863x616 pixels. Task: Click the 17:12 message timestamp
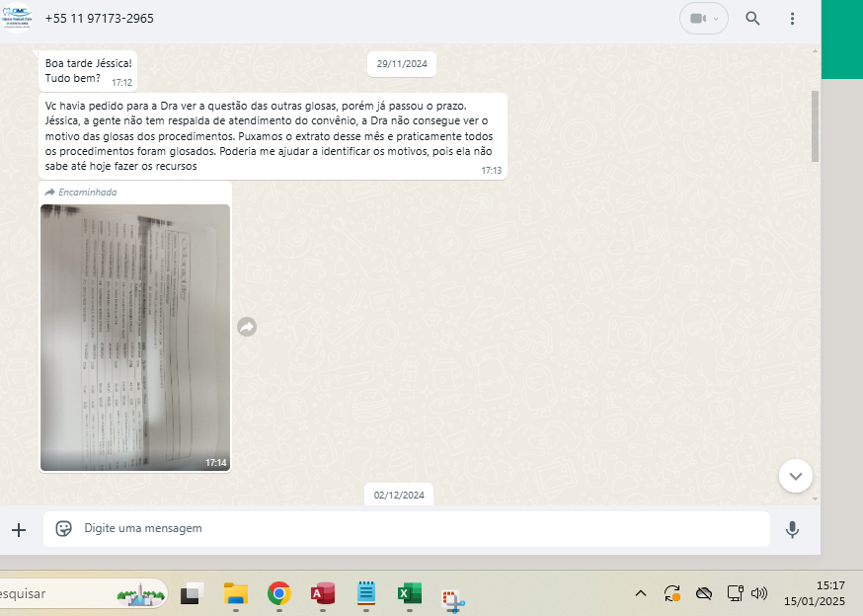(x=121, y=83)
